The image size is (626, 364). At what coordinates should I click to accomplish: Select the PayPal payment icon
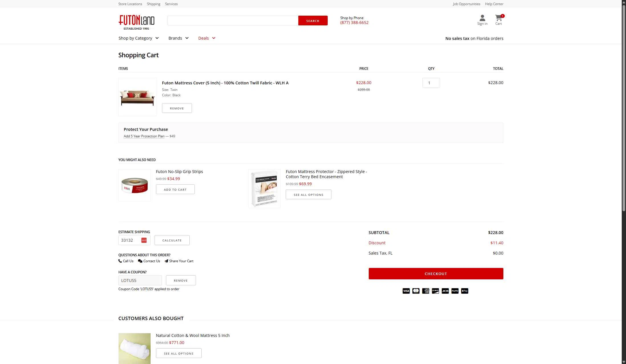click(x=455, y=291)
